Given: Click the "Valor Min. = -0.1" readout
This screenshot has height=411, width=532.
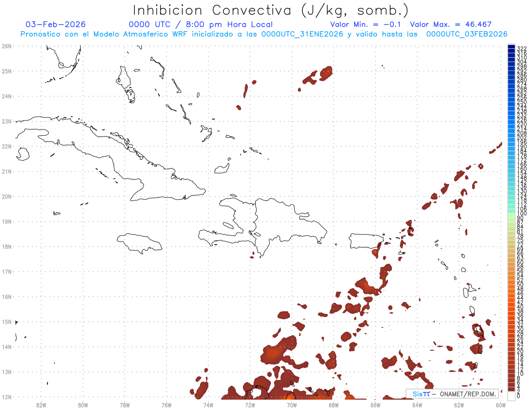Looking at the screenshot, I should 366,24.
